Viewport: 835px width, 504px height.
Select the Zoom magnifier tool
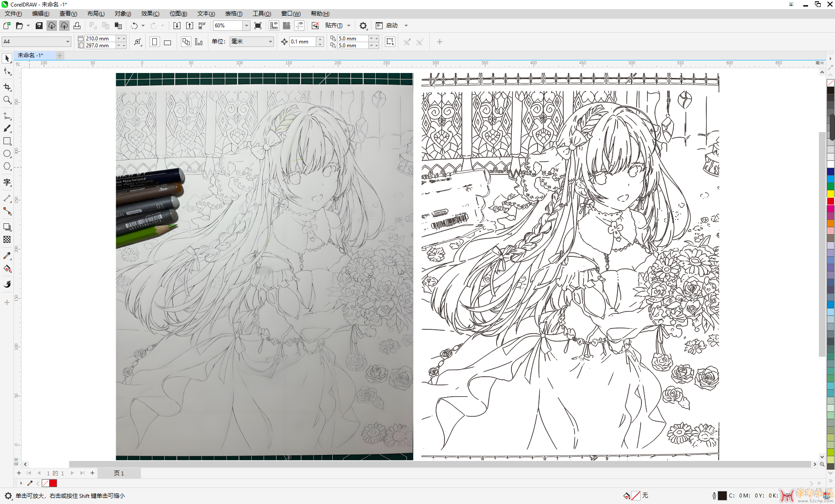click(7, 100)
